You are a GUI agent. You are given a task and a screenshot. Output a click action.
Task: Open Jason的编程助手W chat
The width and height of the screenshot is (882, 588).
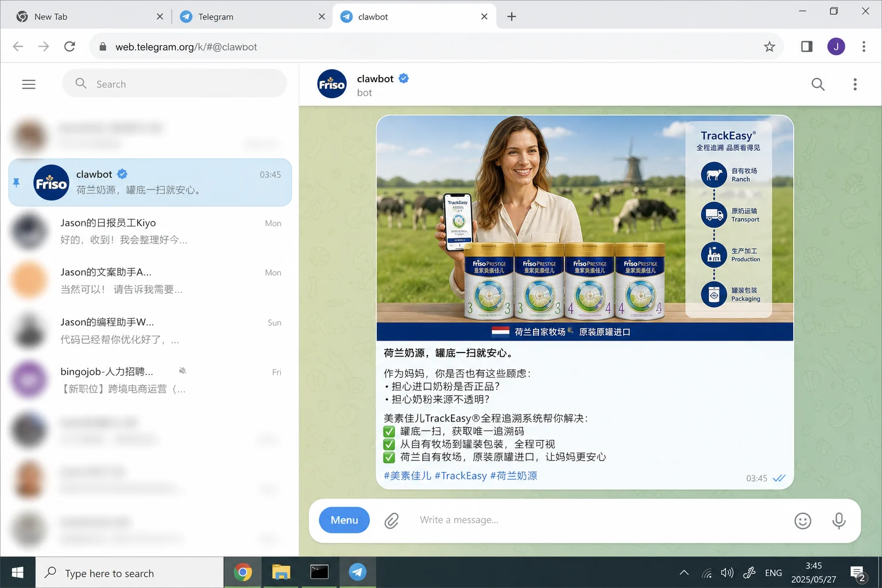(150, 331)
